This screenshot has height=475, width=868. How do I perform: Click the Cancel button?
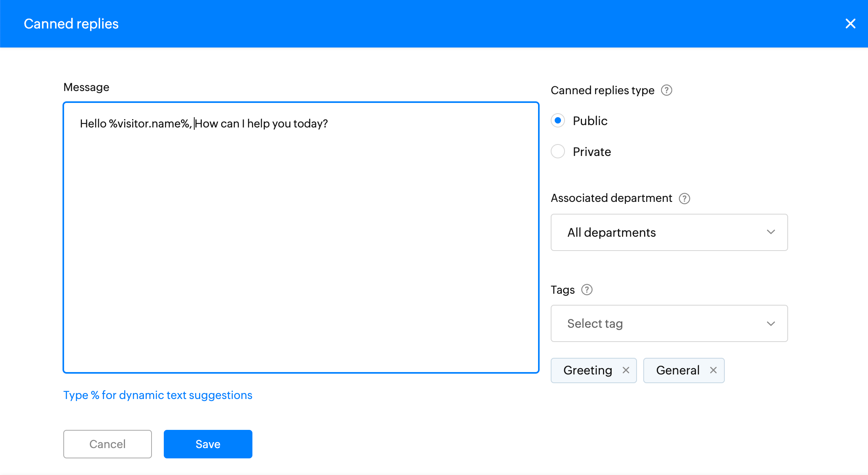click(x=107, y=444)
